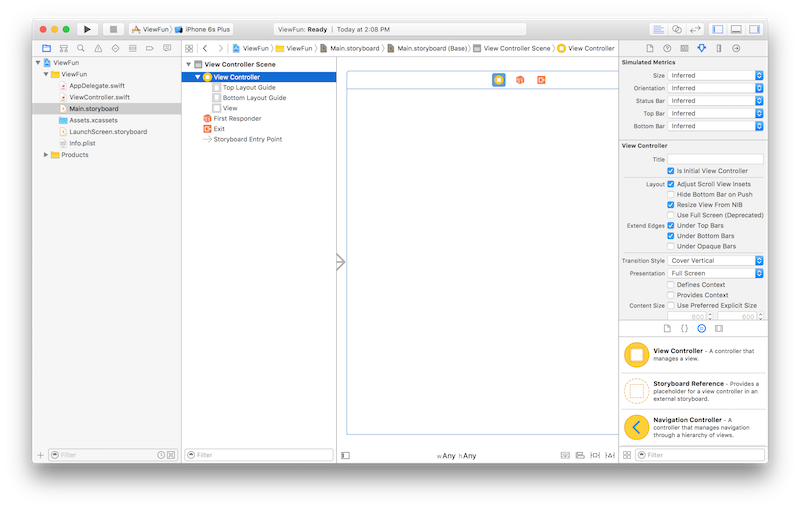Open the Top Bar dropdown
This screenshot has height=509, width=800.
715,114
